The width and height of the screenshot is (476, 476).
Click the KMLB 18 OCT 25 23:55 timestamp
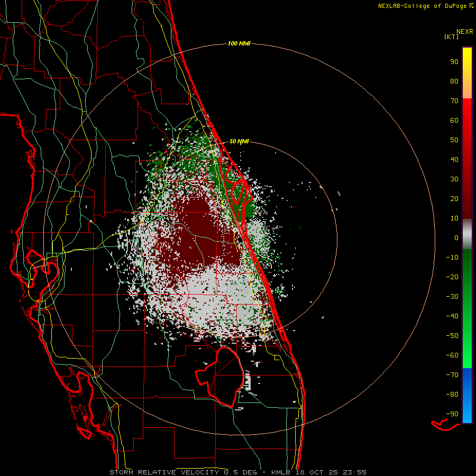[319, 472]
